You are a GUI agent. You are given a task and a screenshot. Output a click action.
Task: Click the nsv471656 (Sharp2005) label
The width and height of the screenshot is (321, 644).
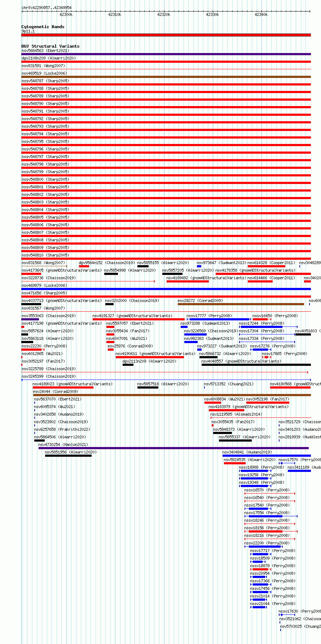pos(44,293)
